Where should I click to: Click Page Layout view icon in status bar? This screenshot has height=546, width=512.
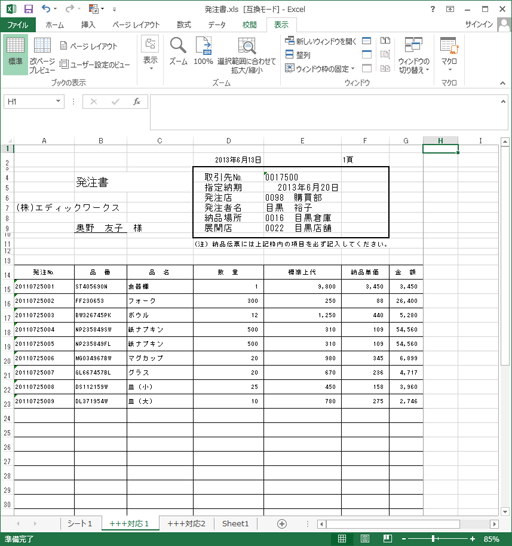click(365, 539)
